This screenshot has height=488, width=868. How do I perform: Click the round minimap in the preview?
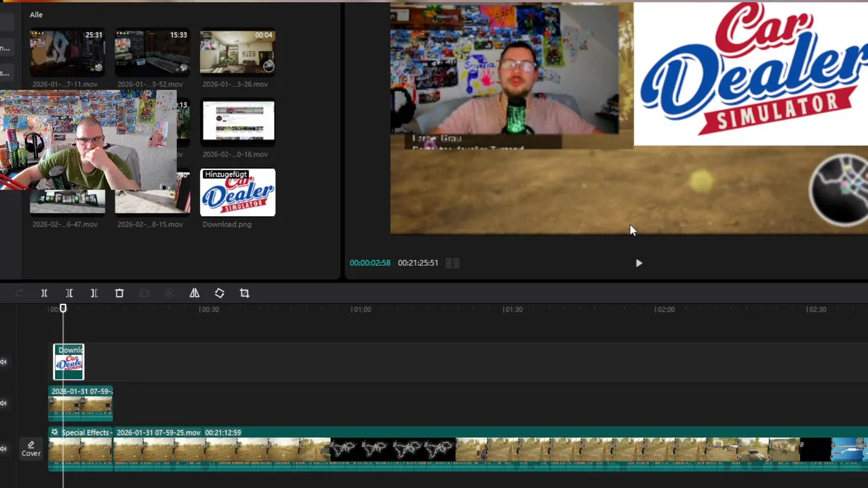pos(840,190)
